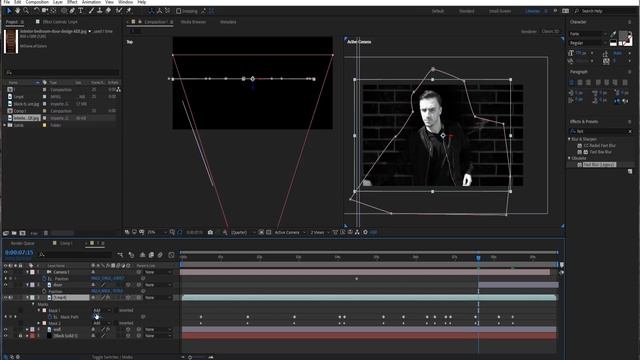640x360 pixels.
Task: Create new folder in Project panel
Action: [14, 233]
